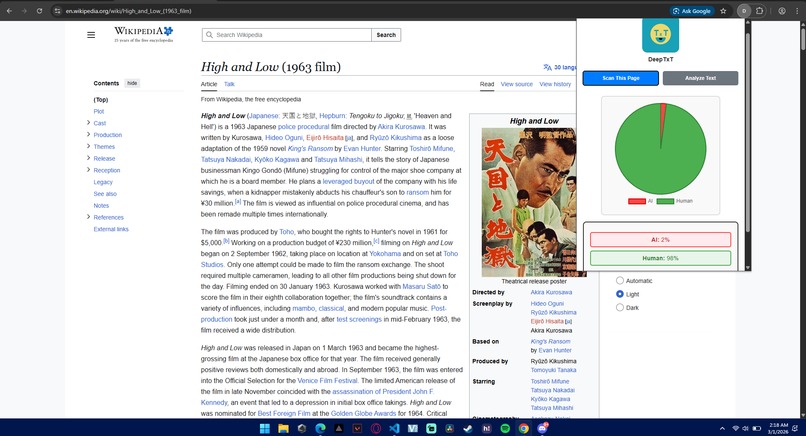Open Steam from the taskbar
The width and height of the screenshot is (806, 436).
coord(468,428)
